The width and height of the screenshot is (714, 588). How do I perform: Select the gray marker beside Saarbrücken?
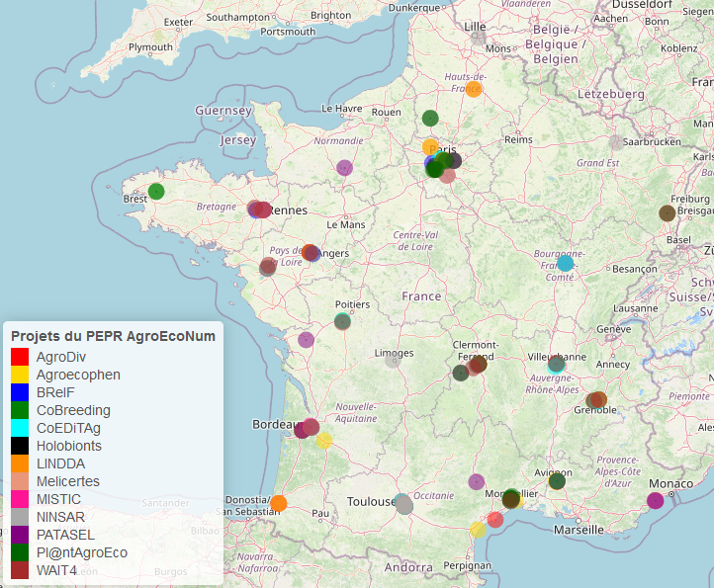[x=616, y=142]
